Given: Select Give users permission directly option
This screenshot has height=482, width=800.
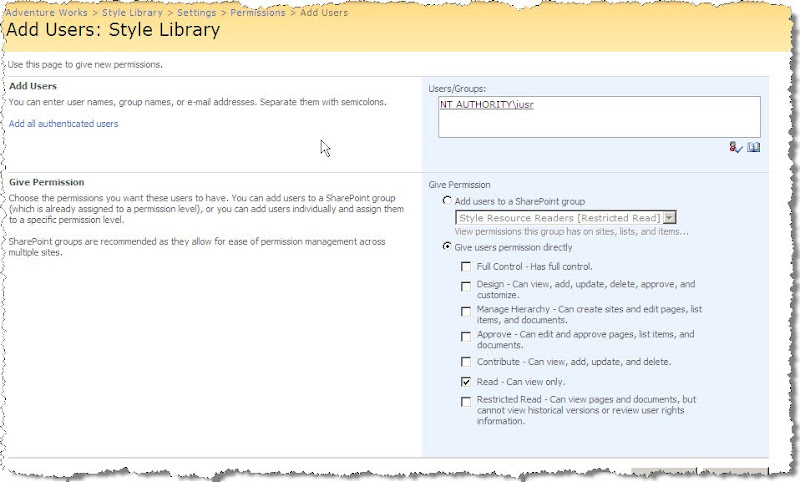Looking at the screenshot, I should click(x=447, y=246).
